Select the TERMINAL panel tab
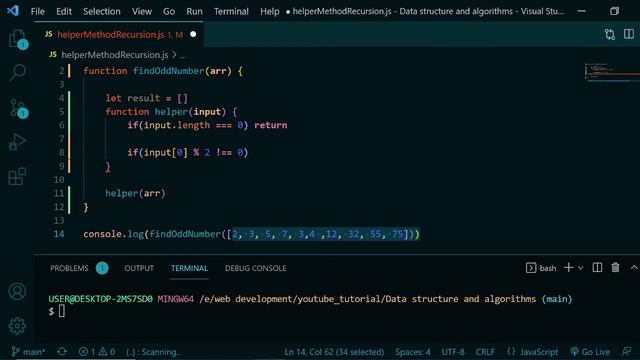Viewport: 640px width, 360px height. click(x=189, y=268)
